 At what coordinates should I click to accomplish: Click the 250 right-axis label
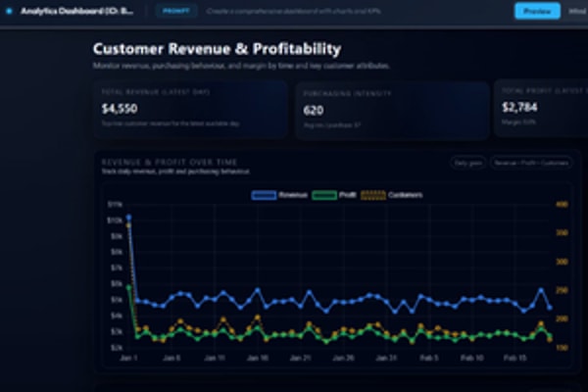click(562, 290)
